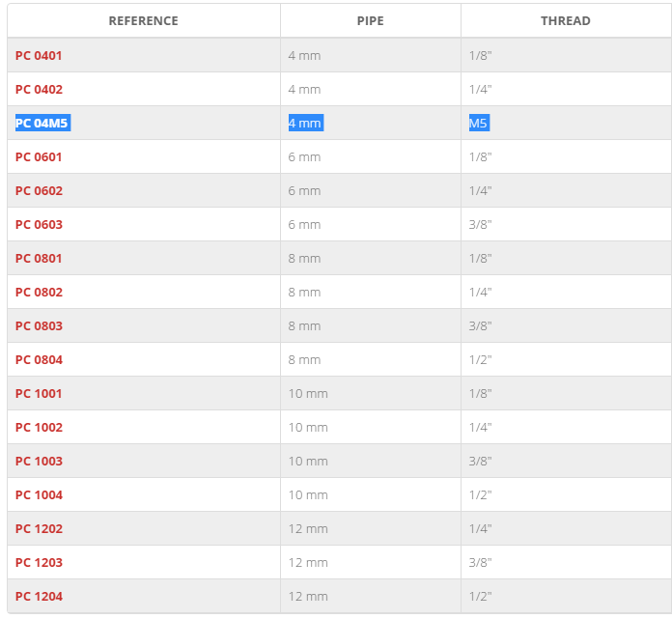Open the PC 0401 reference link
672x619 pixels.
coord(39,56)
